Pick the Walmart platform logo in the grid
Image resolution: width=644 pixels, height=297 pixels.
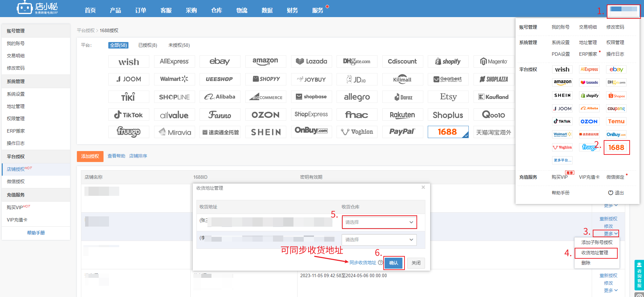(174, 79)
